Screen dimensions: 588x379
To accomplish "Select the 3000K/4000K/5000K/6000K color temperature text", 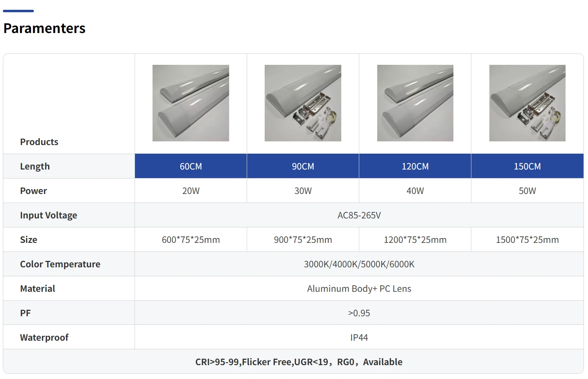I will [x=359, y=264].
